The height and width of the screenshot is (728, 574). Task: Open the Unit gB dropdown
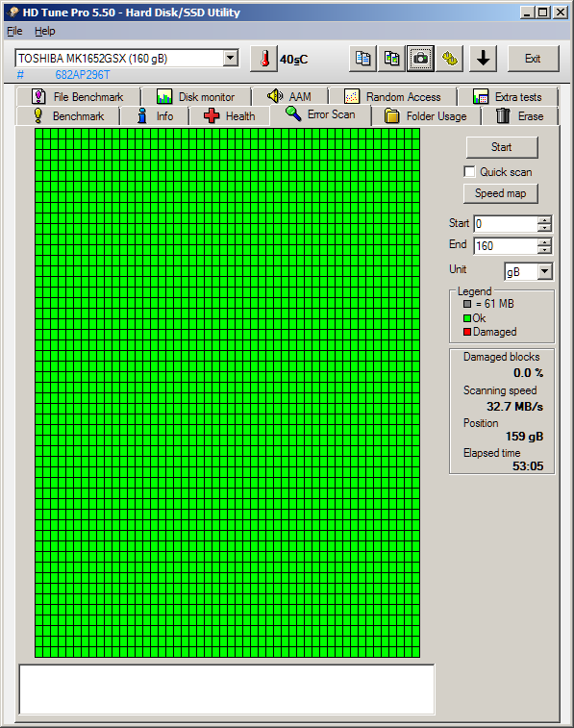545,271
